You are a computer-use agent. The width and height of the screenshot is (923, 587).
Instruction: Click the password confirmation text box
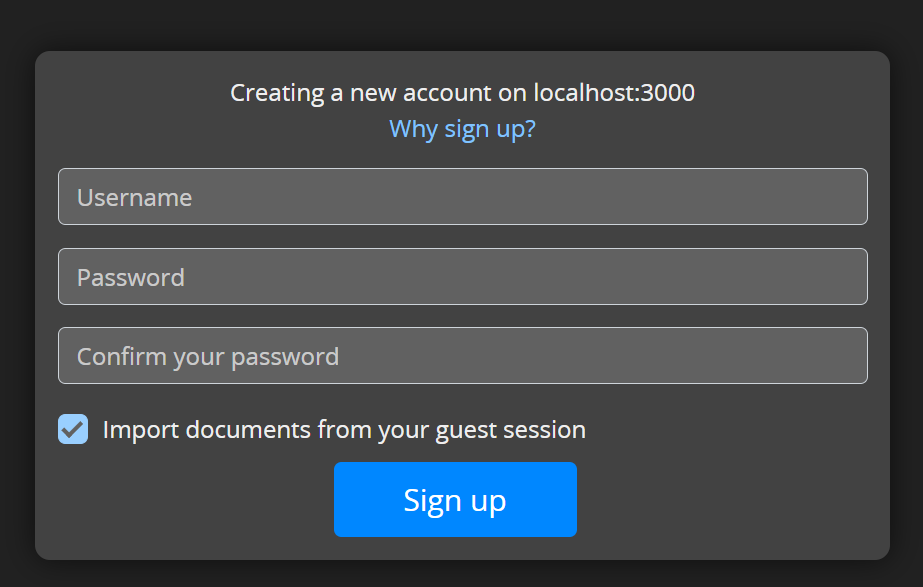pyautogui.click(x=461, y=355)
